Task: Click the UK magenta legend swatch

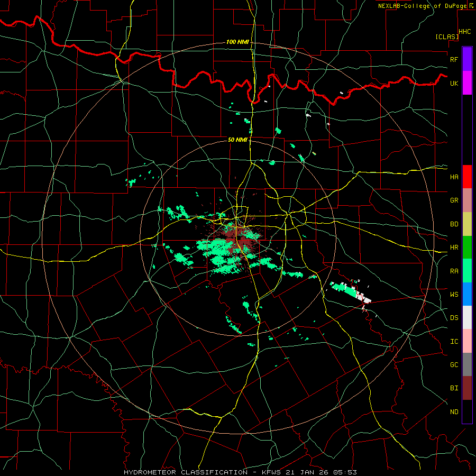Action: tap(467, 83)
